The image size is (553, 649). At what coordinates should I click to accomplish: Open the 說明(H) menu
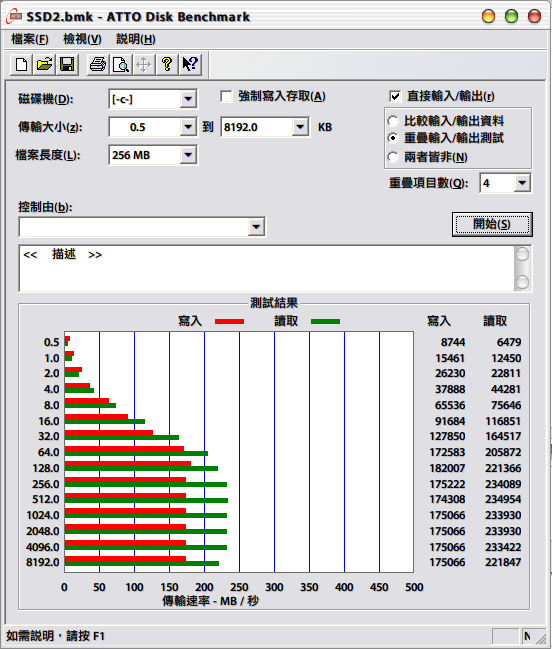(x=136, y=39)
